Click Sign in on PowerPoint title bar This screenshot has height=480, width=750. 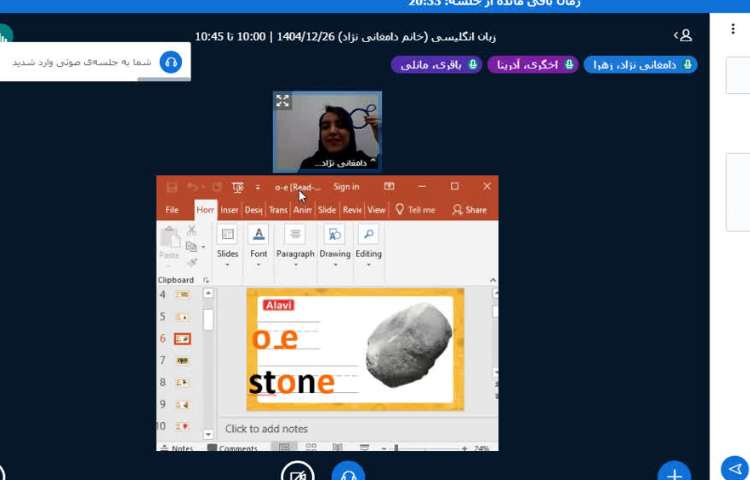pyautogui.click(x=346, y=187)
